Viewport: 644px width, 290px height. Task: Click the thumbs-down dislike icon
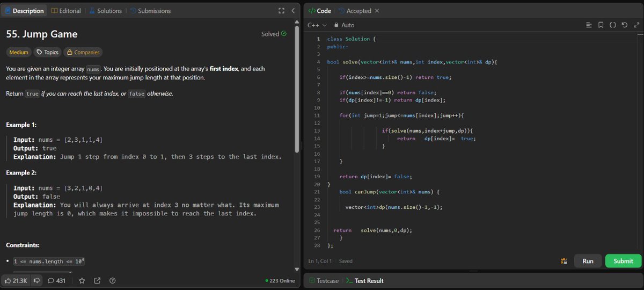[x=37, y=280]
